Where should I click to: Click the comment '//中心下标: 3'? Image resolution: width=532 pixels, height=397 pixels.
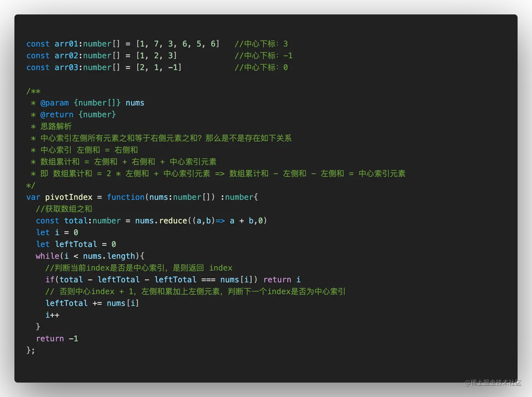point(261,44)
